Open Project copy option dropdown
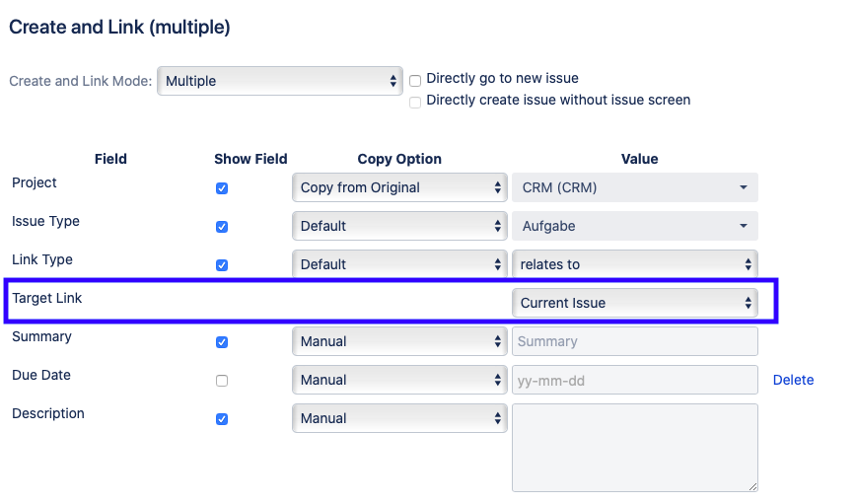Image resolution: width=856 pixels, height=504 pixels. tap(399, 187)
